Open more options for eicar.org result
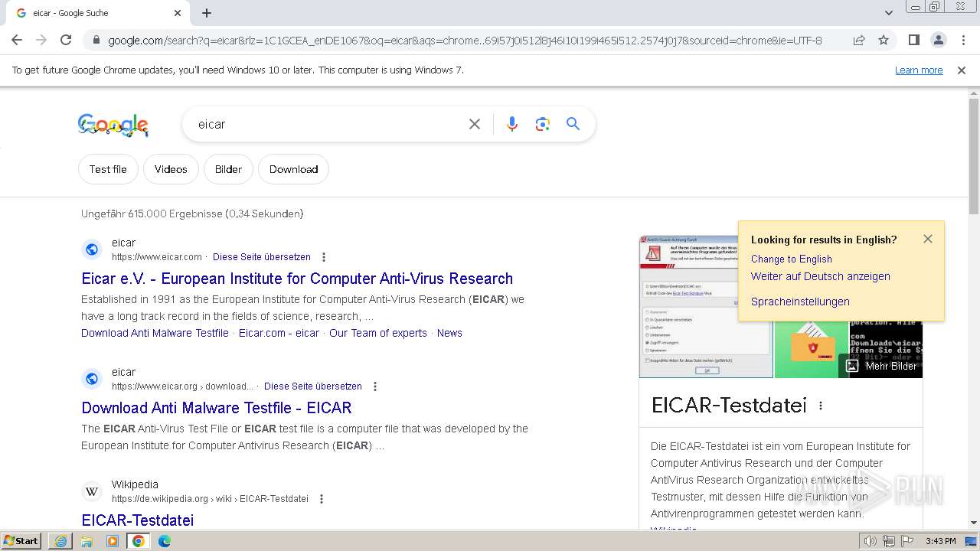Image resolution: width=980 pixels, height=551 pixels. (375, 386)
